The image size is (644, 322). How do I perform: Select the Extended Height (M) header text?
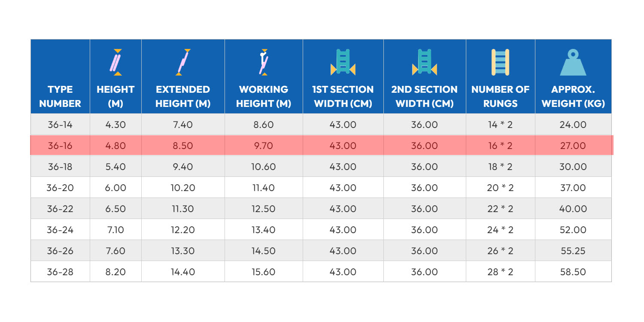pyautogui.click(x=183, y=97)
